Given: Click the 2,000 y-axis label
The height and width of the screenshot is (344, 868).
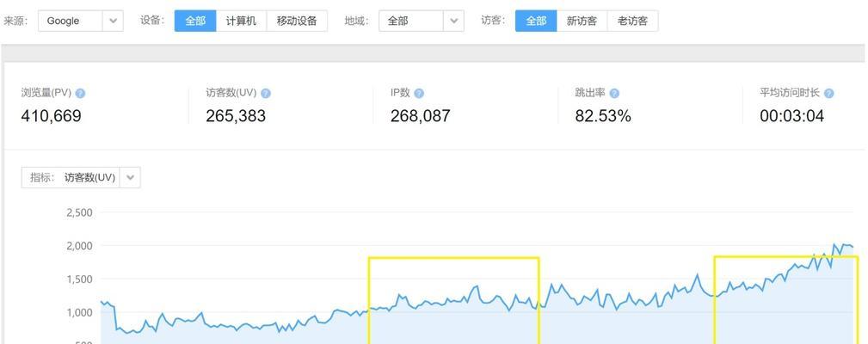Looking at the screenshot, I should 79,246.
